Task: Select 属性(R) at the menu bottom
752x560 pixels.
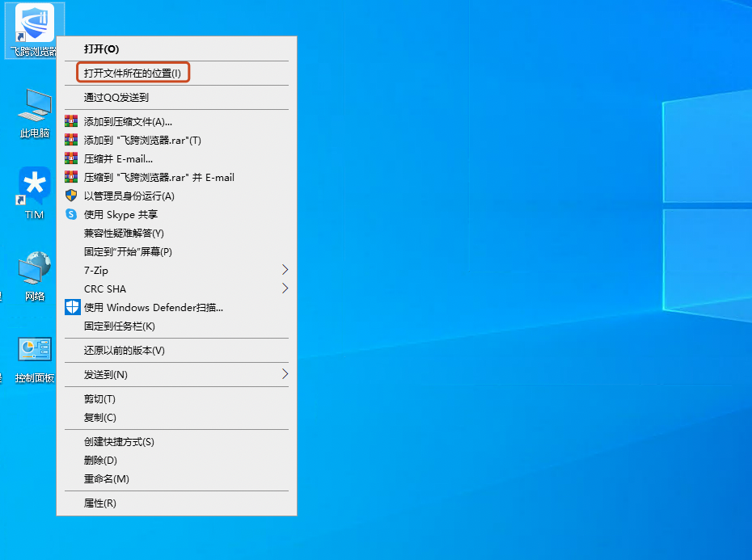Action: (x=100, y=503)
